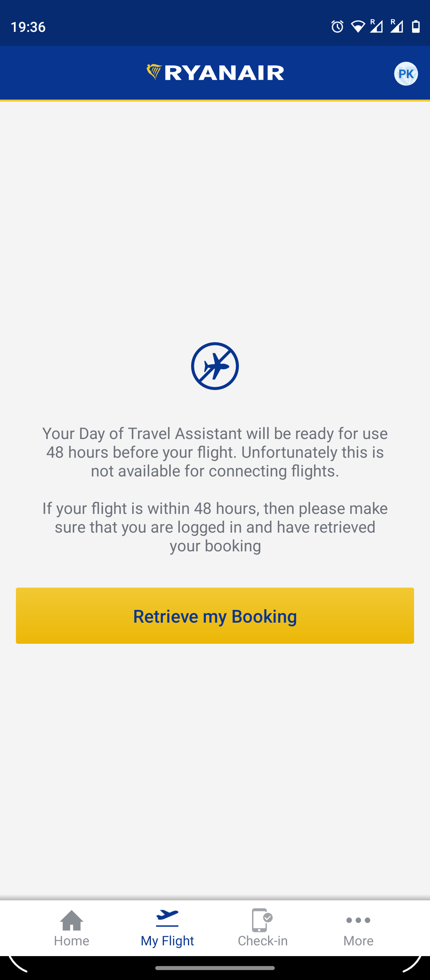
Task: Select the My Flight tab label
Action: point(167,941)
